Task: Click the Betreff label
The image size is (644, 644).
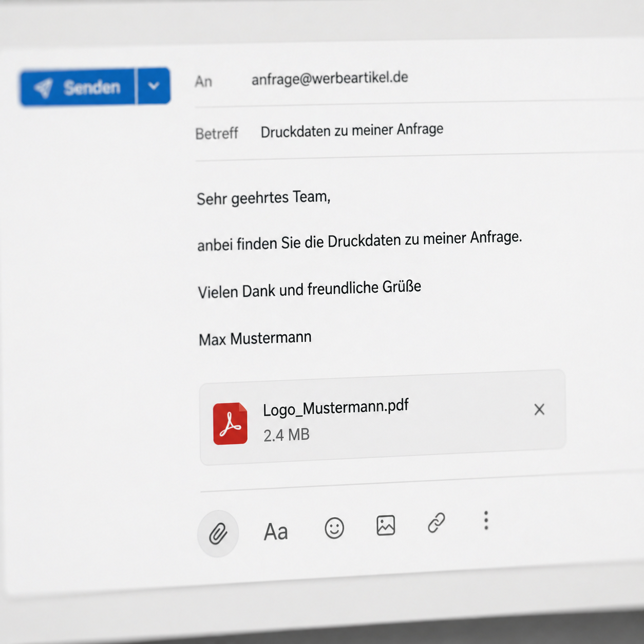Action: tap(217, 134)
